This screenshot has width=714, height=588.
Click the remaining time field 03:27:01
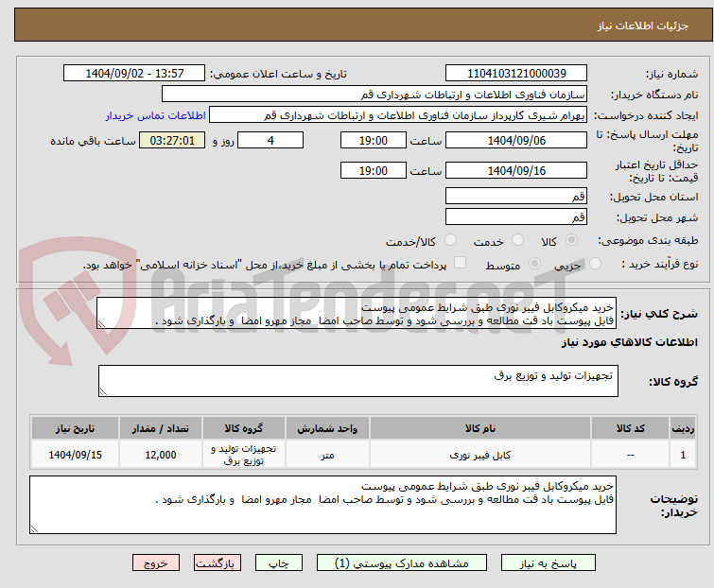172,140
